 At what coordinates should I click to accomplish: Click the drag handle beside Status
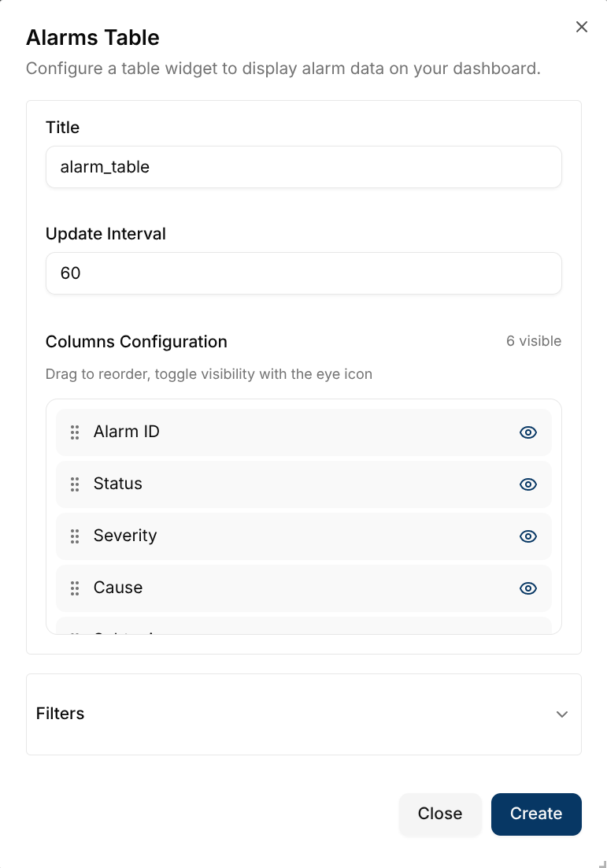click(x=74, y=484)
